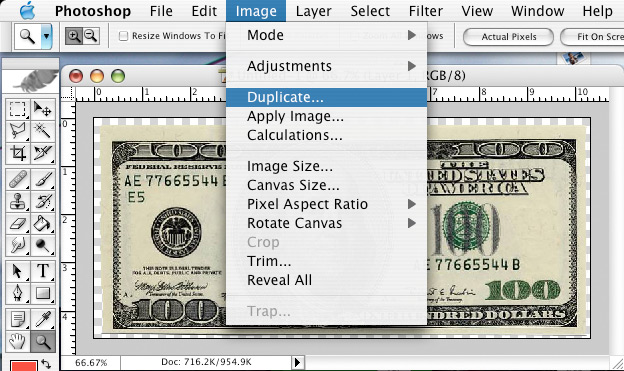Image resolution: width=624 pixels, height=371 pixels.
Task: Choose Reveal All menu item
Action: [x=326, y=280]
